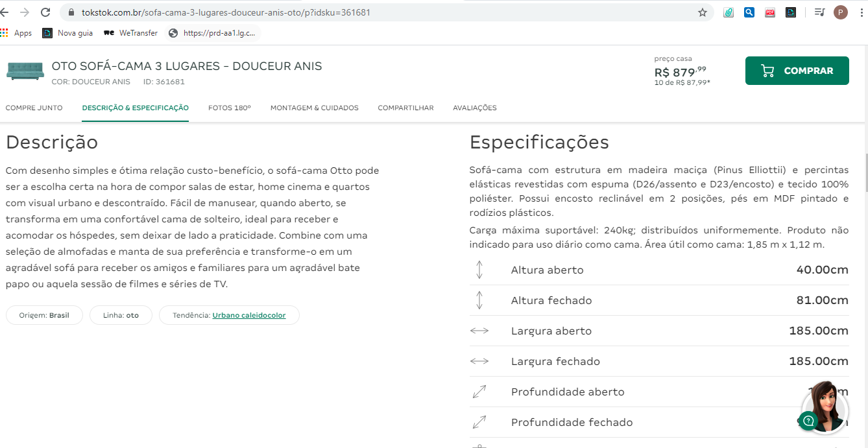The image size is (868, 448).
Task: Open the blue magnifier extension
Action: [749, 12]
